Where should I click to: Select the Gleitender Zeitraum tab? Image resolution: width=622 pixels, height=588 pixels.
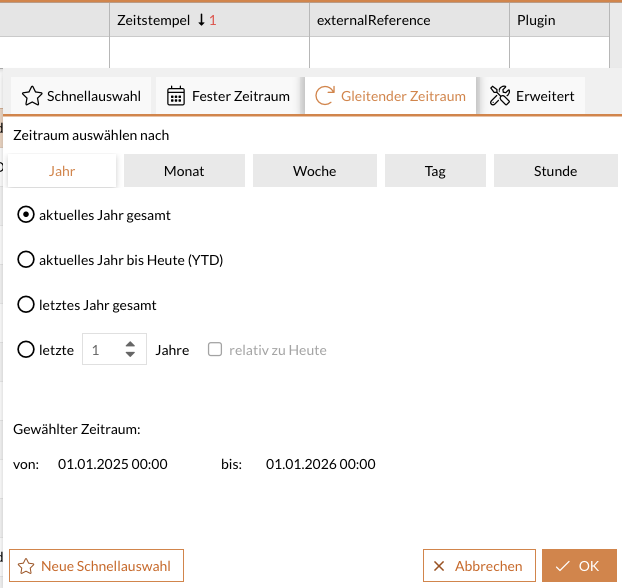(x=390, y=96)
